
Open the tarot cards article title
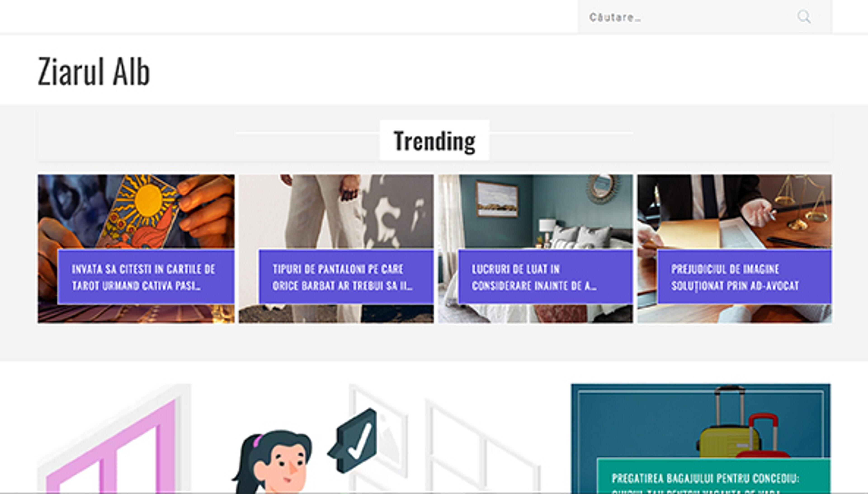143,277
